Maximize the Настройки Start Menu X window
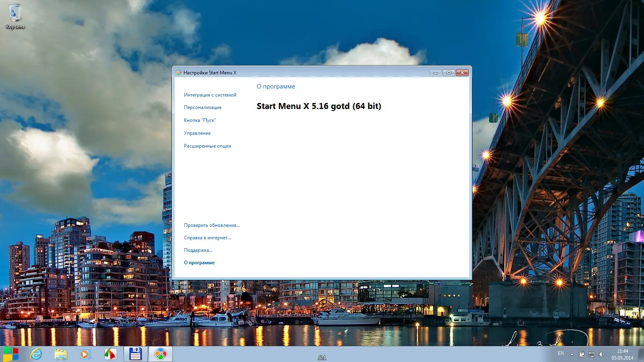 [x=449, y=73]
